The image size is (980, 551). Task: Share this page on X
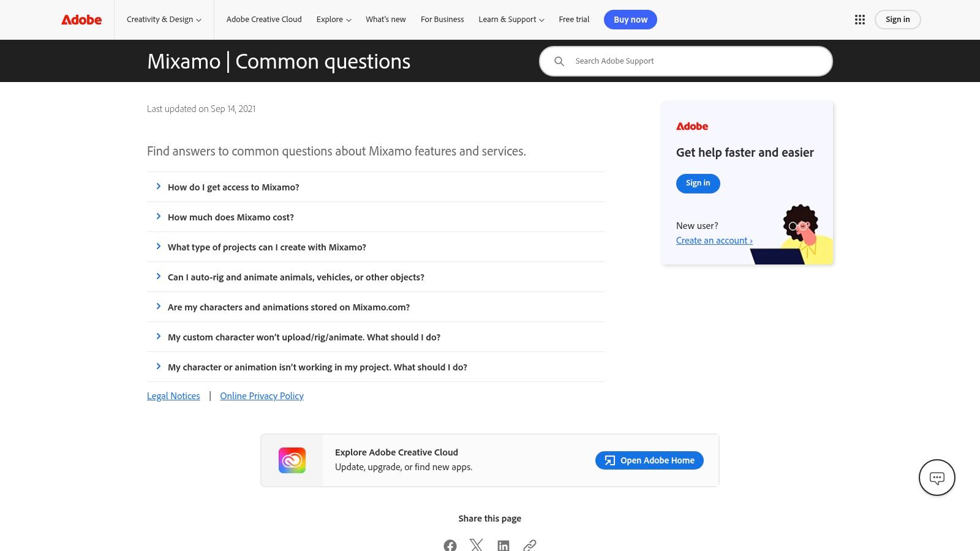477,545
